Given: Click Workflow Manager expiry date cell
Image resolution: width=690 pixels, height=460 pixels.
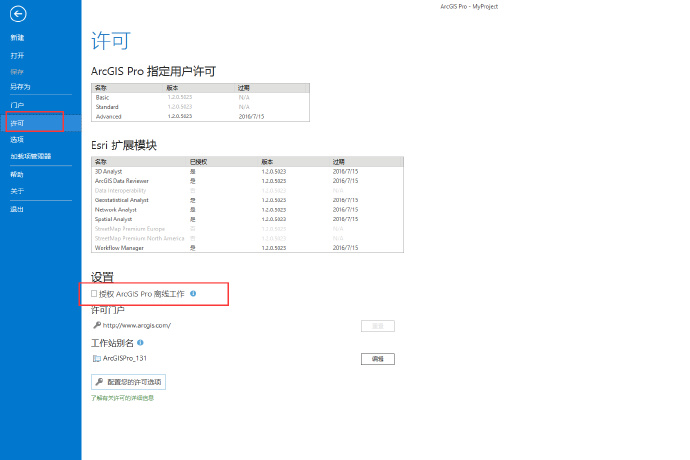Looking at the screenshot, I should pos(345,248).
